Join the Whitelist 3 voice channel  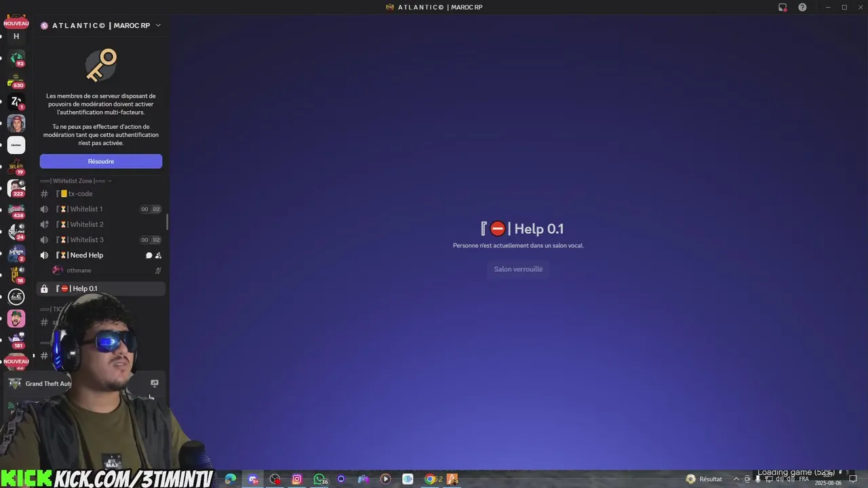(x=101, y=240)
